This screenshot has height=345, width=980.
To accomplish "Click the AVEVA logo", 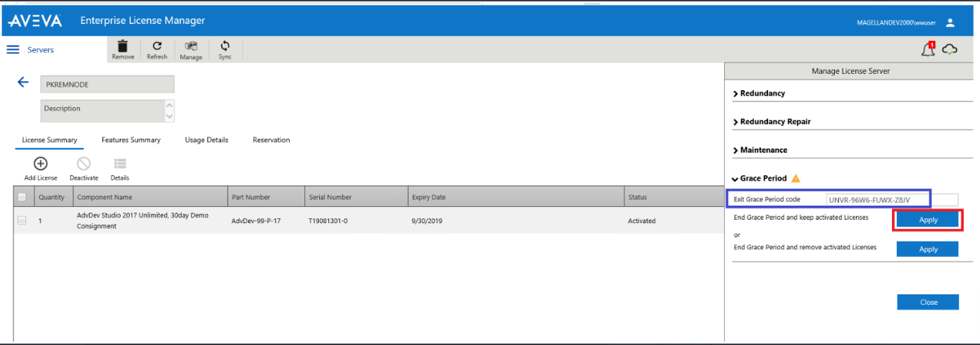I will 35,21.
